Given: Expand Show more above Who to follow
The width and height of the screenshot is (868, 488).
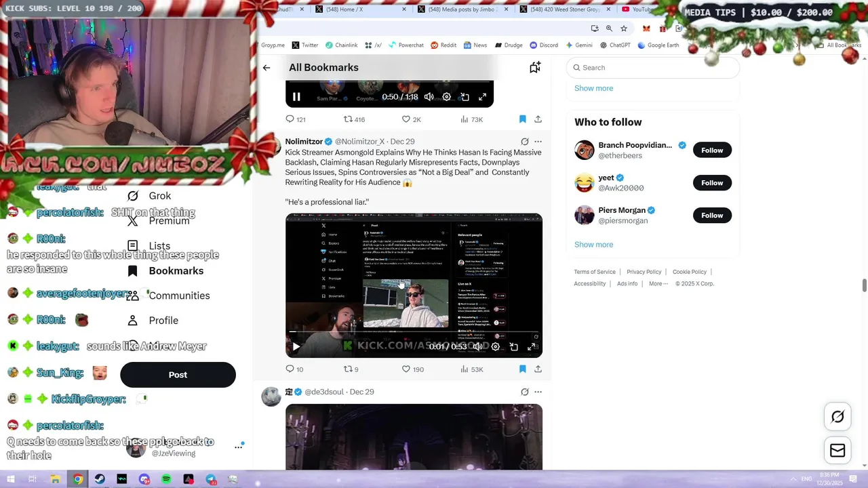Looking at the screenshot, I should [593, 88].
